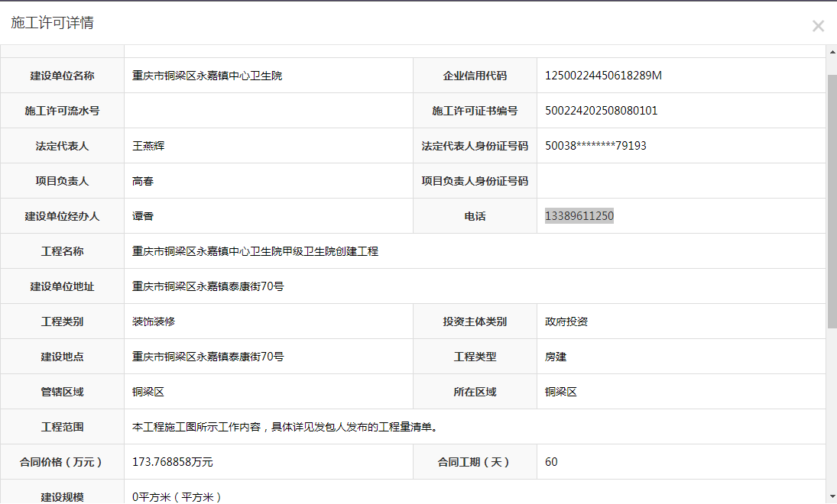Image resolution: width=837 pixels, height=504 pixels.
Task: Click 建设单位经办人 name 谭香
Action: (x=143, y=216)
